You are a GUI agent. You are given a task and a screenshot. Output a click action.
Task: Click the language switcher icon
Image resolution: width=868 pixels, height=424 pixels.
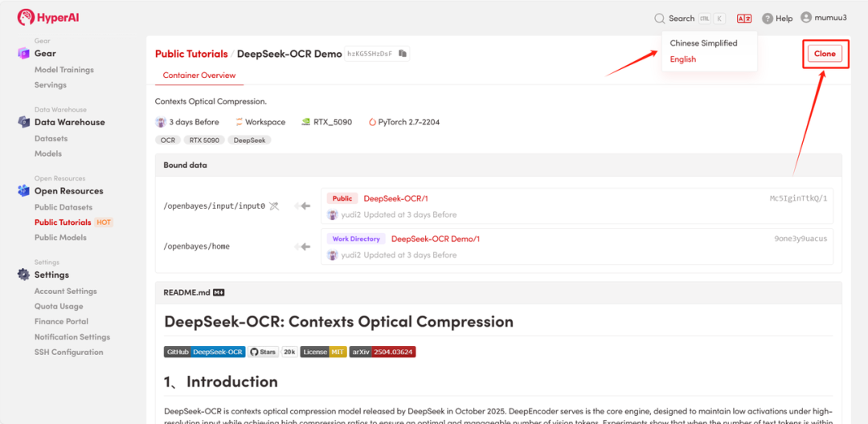click(x=744, y=18)
